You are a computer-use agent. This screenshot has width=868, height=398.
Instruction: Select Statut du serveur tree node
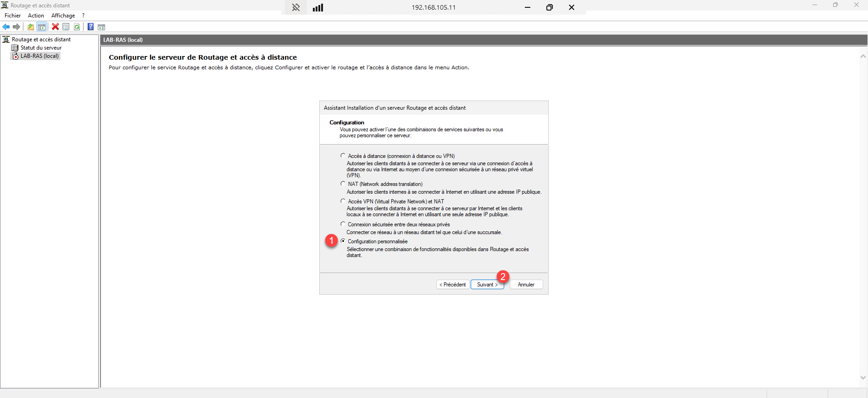(41, 48)
